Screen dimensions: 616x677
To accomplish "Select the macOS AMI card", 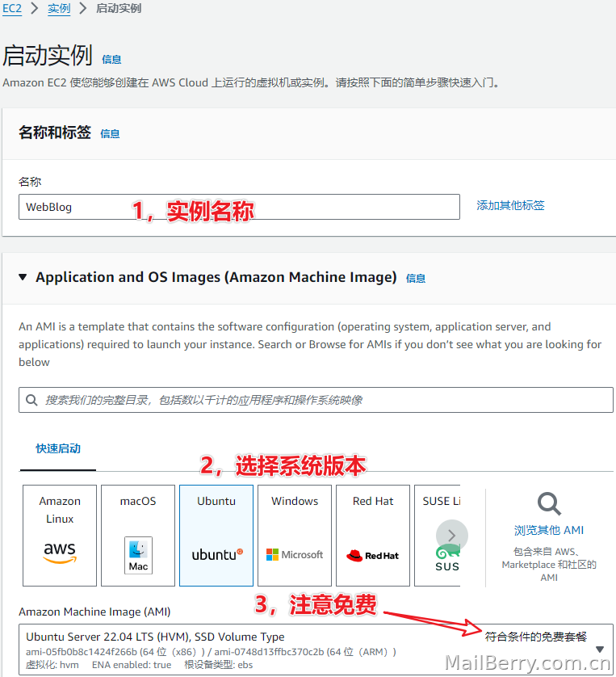I will coord(138,536).
